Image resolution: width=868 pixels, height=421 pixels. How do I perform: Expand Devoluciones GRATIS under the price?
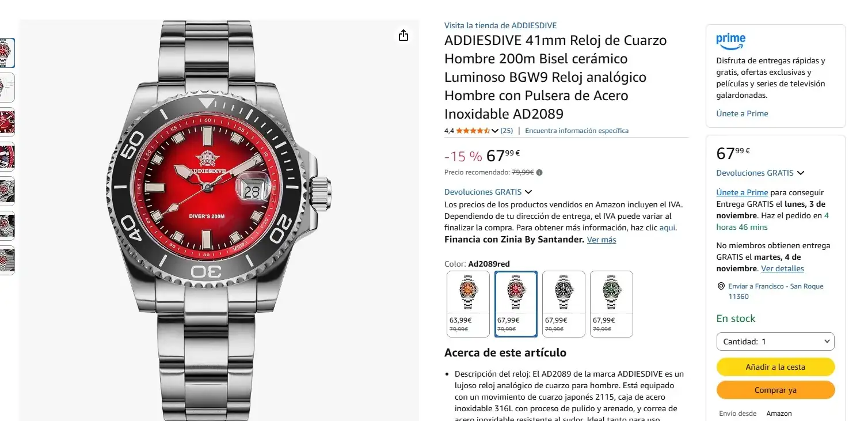[x=488, y=192]
